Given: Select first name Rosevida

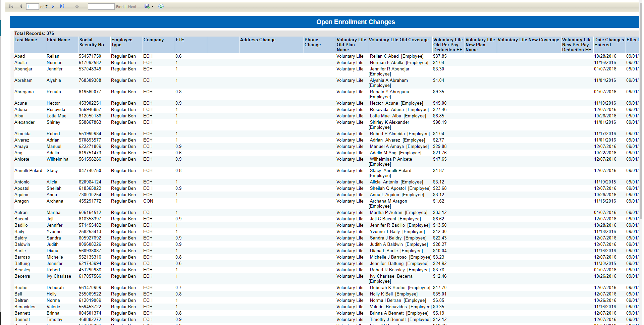Looking at the screenshot, I should click(x=56, y=109).
